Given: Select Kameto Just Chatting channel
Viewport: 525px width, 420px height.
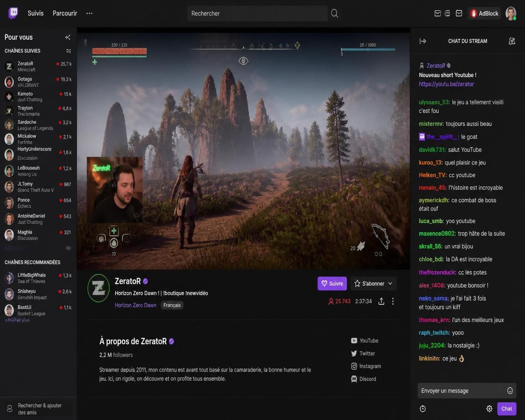Looking at the screenshot, I should tap(37, 97).
